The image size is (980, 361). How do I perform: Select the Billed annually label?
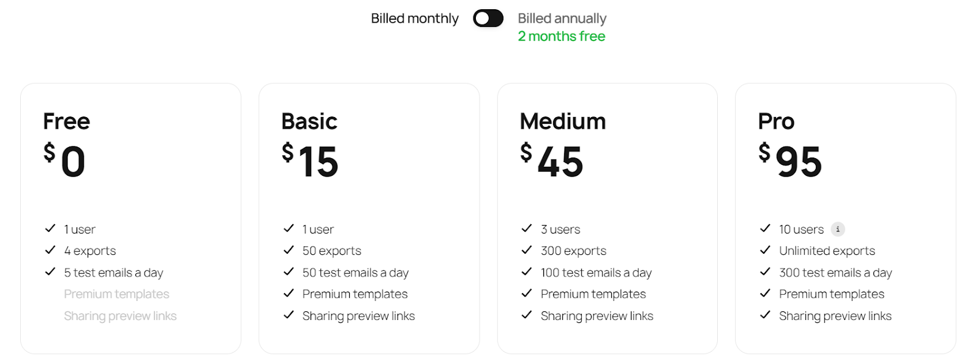click(562, 18)
